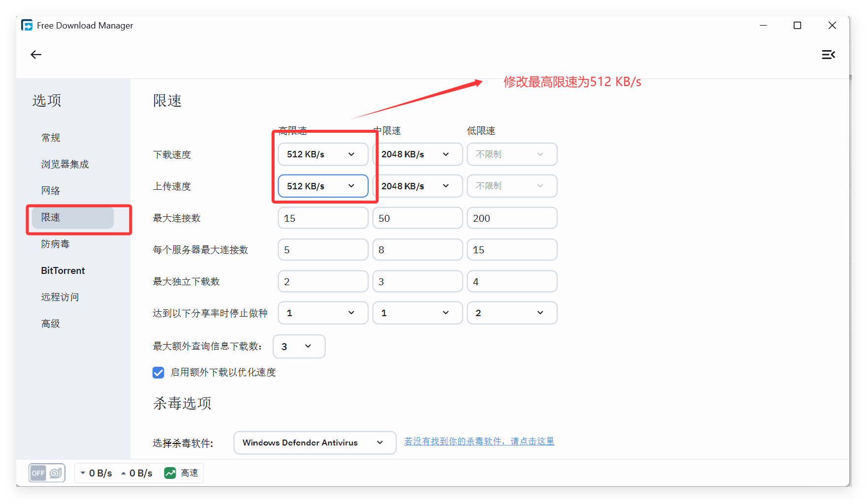Select 限速 in the sidebar
This screenshot has width=868, height=503.
tap(73, 217)
